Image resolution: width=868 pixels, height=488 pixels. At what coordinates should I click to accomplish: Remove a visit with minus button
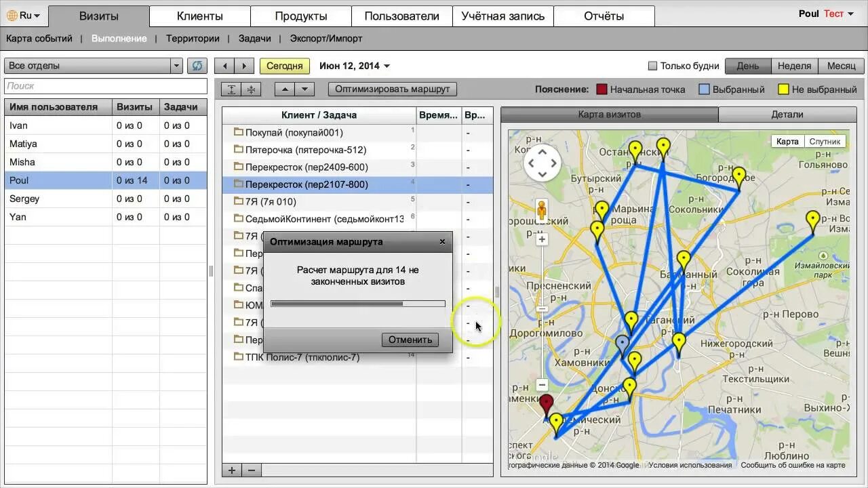[x=252, y=470]
